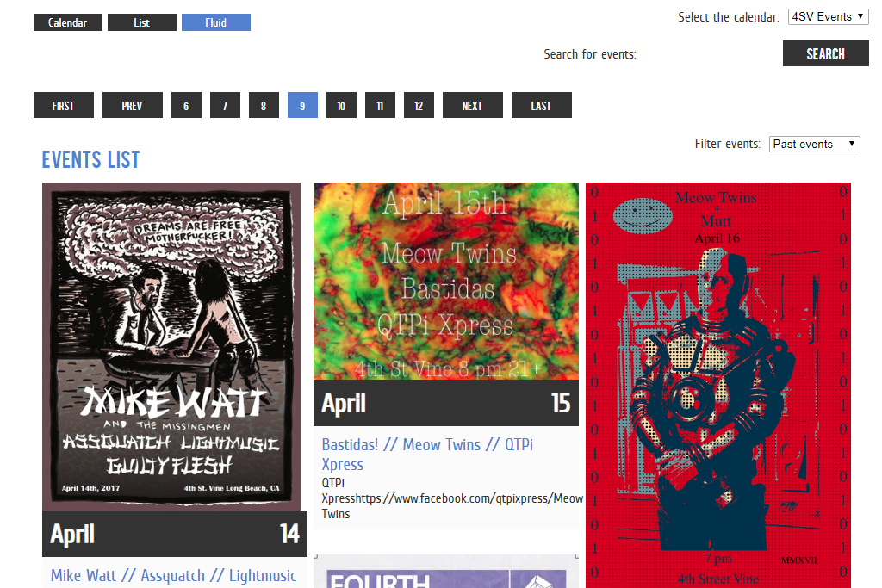Select the Fluid view tab

(216, 22)
